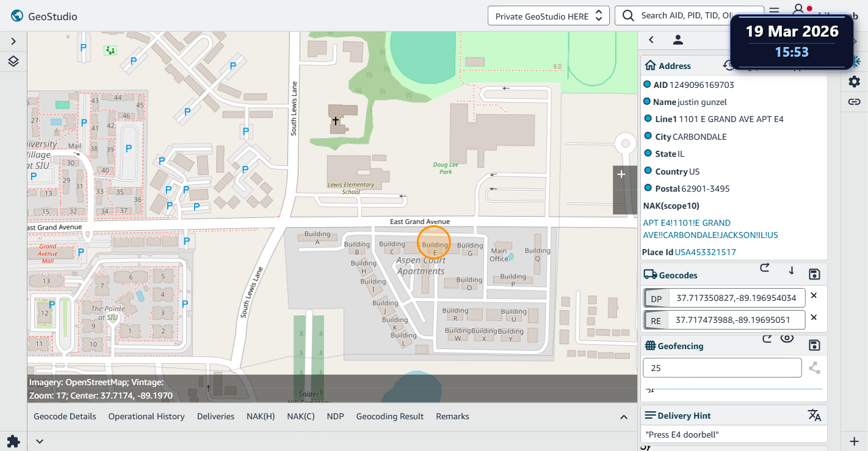
Task: Toggle the City field blue dot
Action: [647, 136]
